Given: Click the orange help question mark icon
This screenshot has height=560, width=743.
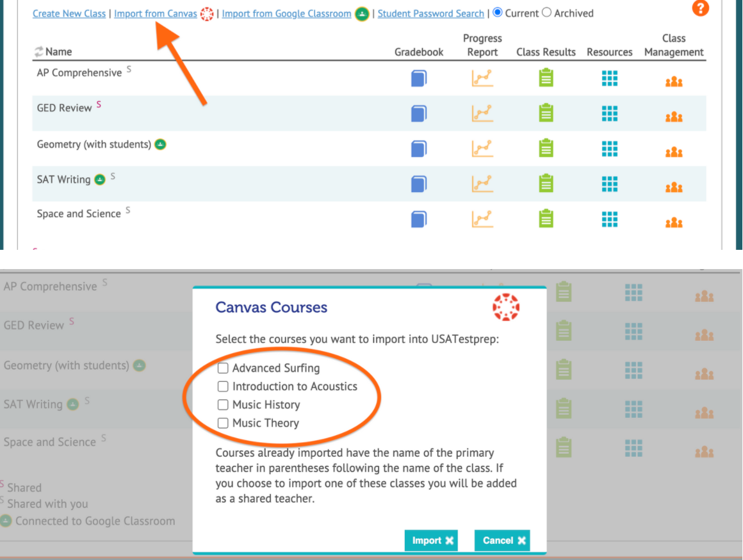Looking at the screenshot, I should (700, 8).
